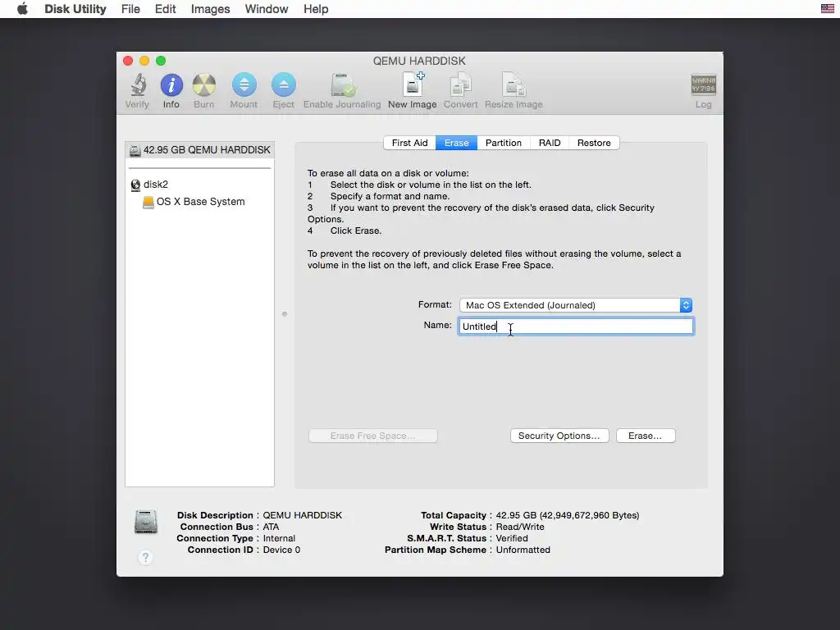Viewport: 840px width, 630px height.
Task: Switch to the Erase tab
Action: pos(456,143)
